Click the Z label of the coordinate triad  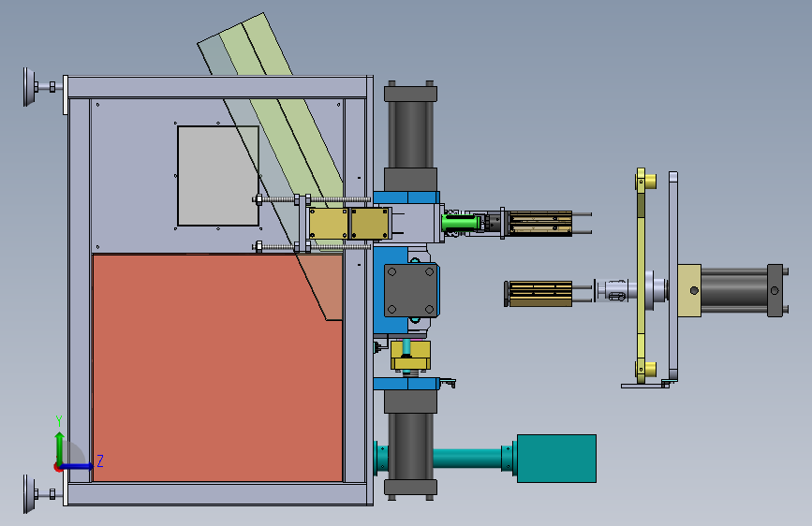[x=100, y=460]
